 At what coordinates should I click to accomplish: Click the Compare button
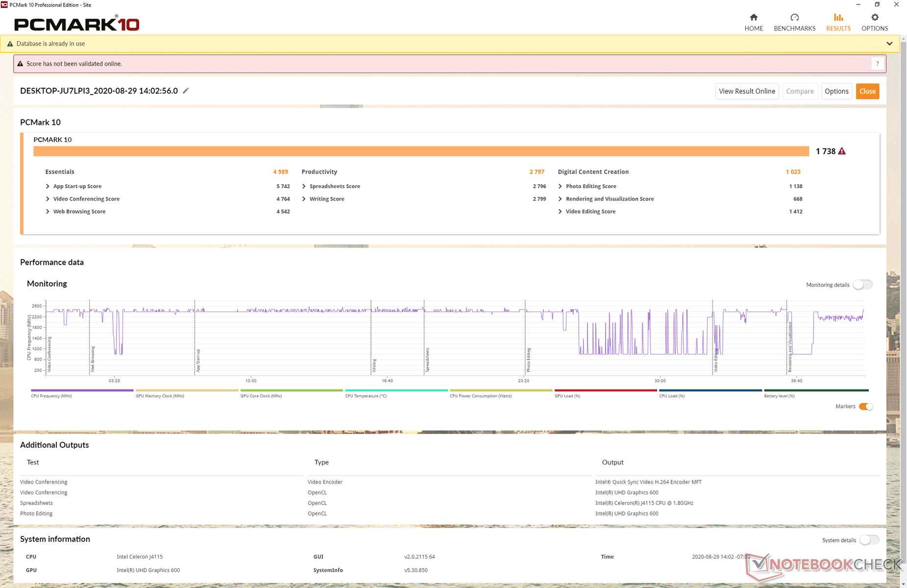800,91
